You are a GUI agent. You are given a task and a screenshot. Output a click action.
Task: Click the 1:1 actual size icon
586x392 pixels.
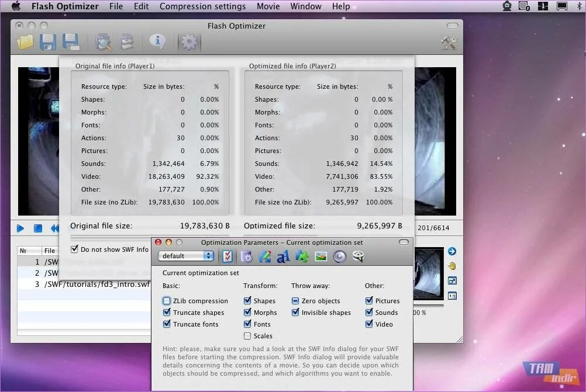(452, 296)
